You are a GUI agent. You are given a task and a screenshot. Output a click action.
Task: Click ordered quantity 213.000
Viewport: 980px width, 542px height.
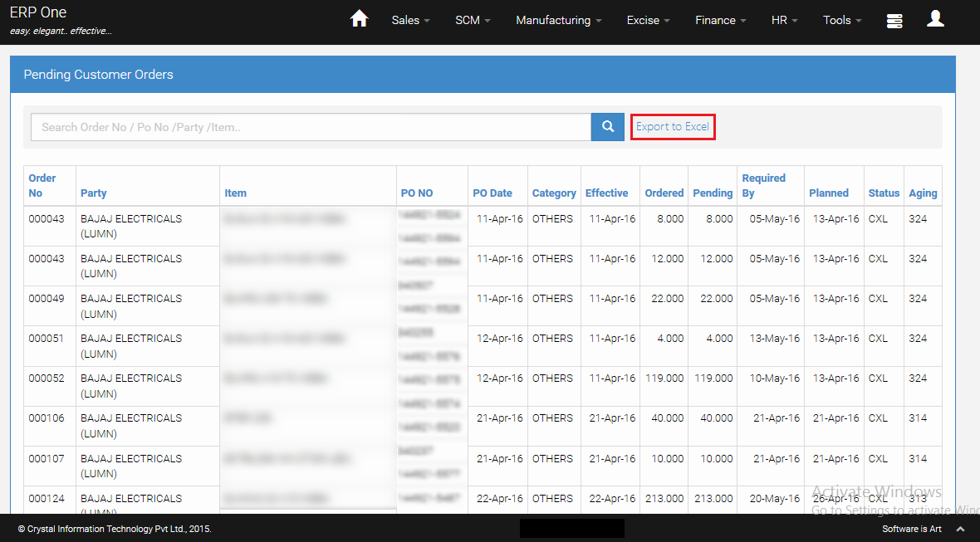point(664,498)
